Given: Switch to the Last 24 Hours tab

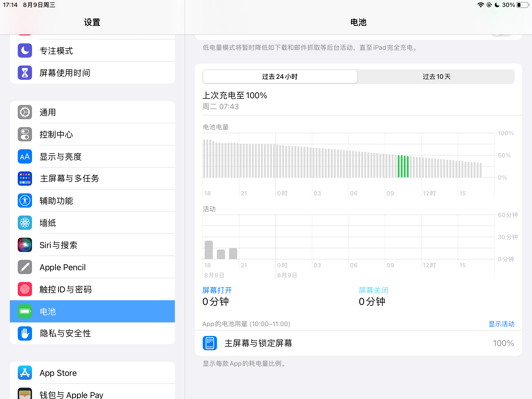Looking at the screenshot, I should (280, 77).
